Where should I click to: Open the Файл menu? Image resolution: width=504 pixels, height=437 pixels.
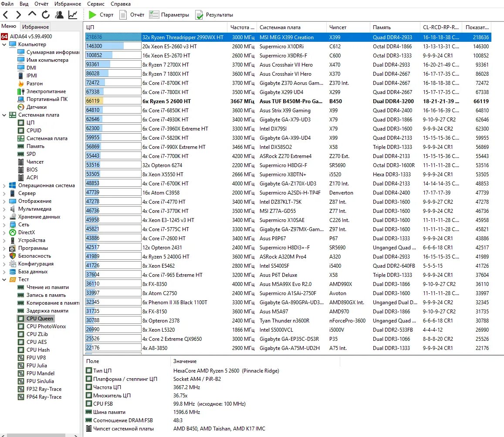click(x=7, y=4)
